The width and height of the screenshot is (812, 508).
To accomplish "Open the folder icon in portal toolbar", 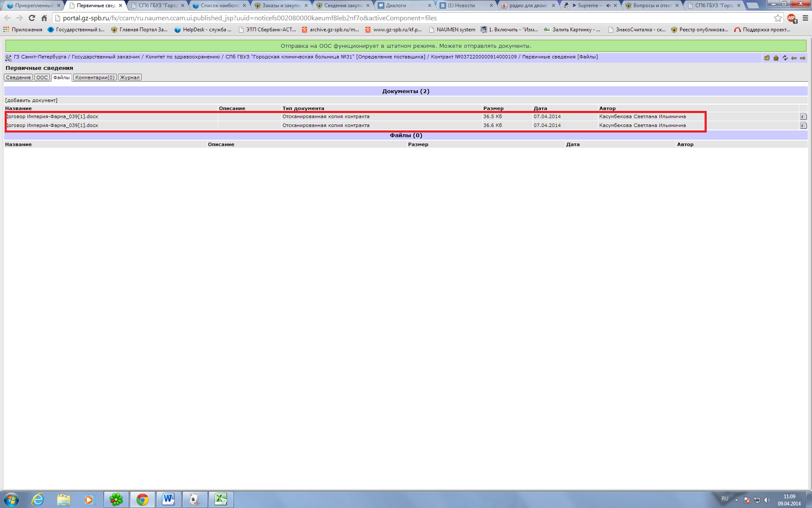I will coord(767,58).
